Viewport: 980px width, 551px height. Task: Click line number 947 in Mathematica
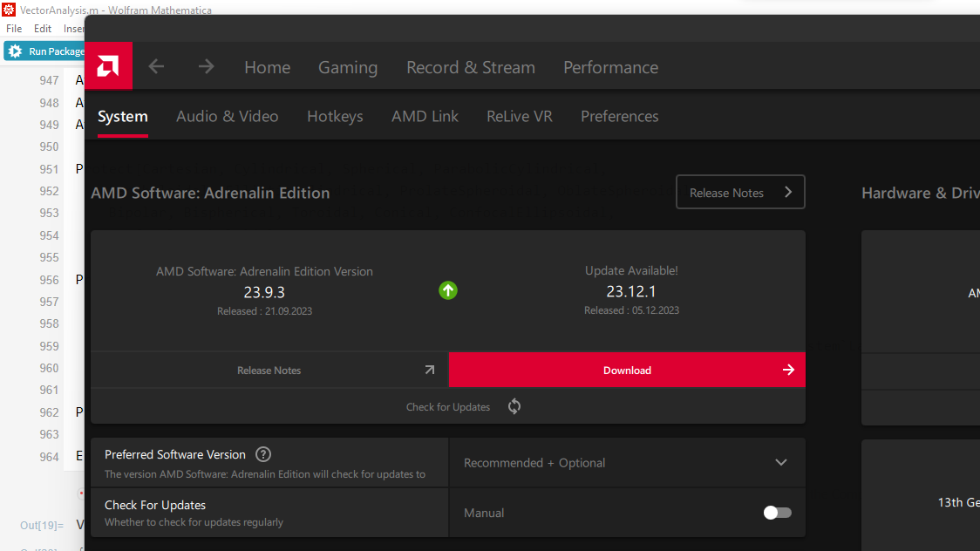point(49,80)
